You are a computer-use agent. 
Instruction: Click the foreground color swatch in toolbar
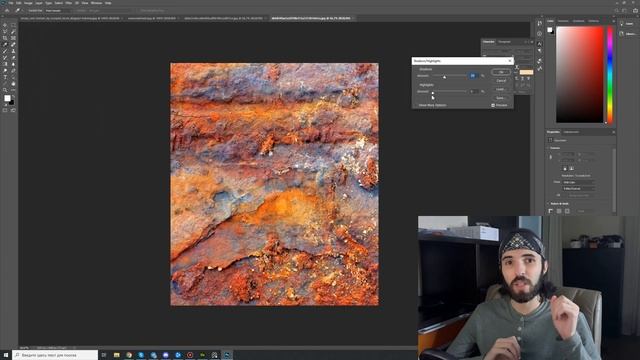click(7, 98)
